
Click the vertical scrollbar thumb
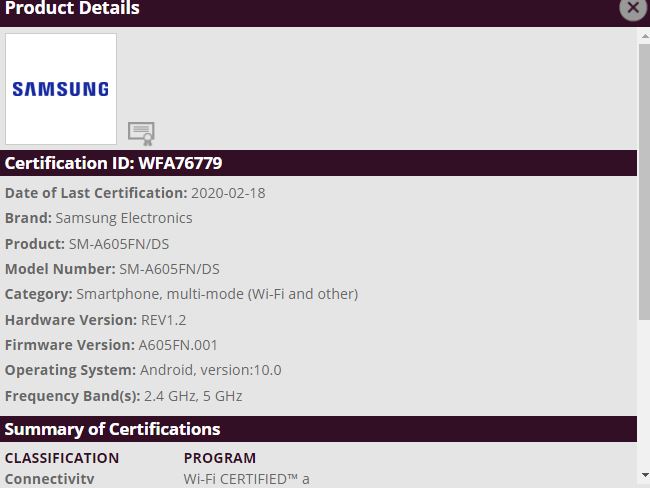[x=643, y=180]
